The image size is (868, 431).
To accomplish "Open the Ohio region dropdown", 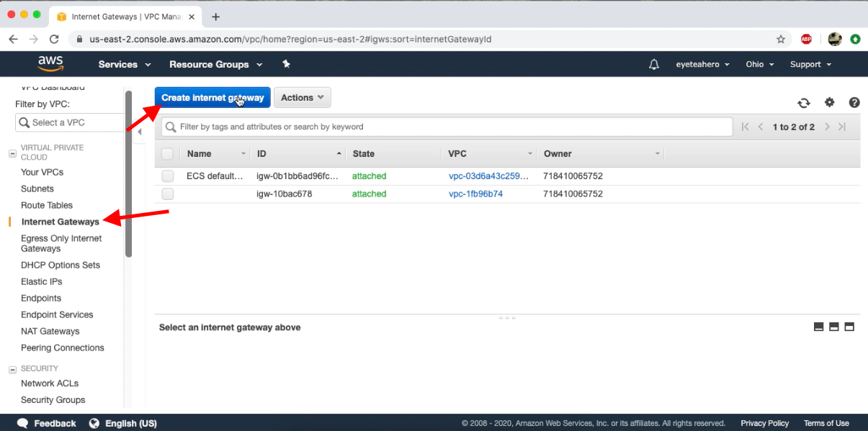I will [760, 64].
